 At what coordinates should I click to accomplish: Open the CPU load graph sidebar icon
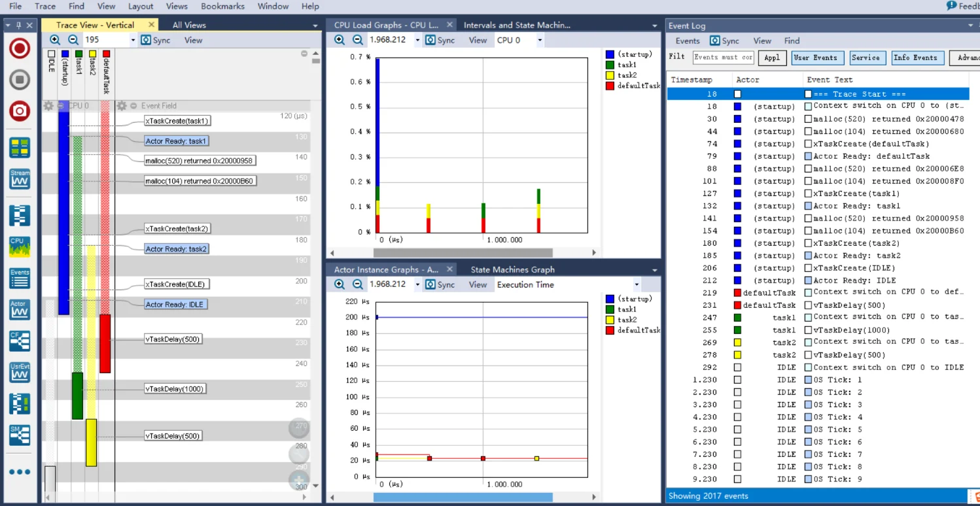(20, 246)
